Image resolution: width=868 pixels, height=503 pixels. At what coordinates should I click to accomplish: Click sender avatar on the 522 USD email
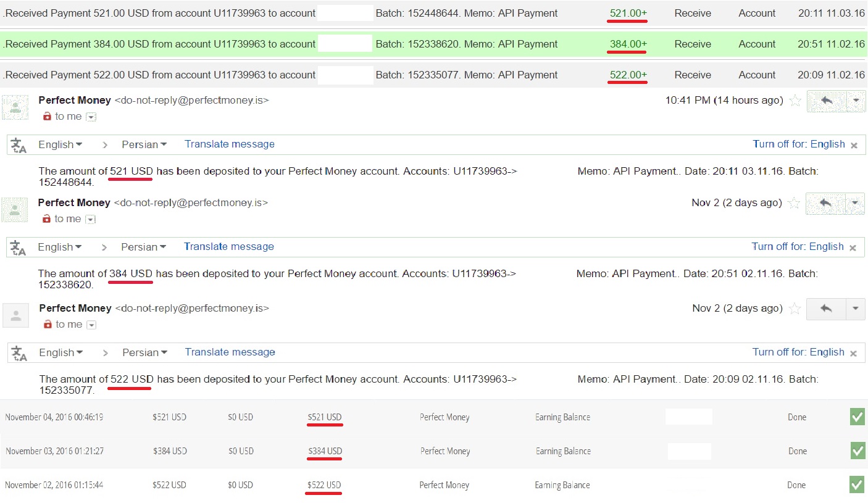tap(16, 315)
